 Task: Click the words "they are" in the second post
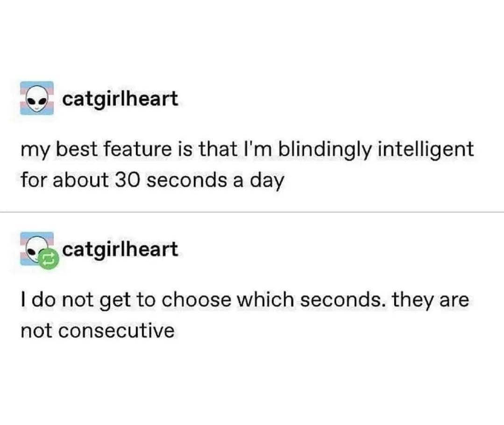tap(429, 300)
